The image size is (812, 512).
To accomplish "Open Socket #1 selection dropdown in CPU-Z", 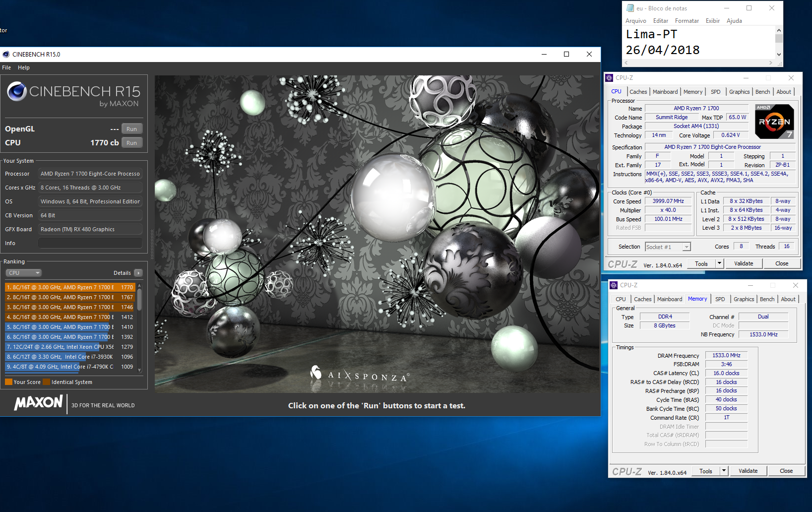I will coord(668,247).
